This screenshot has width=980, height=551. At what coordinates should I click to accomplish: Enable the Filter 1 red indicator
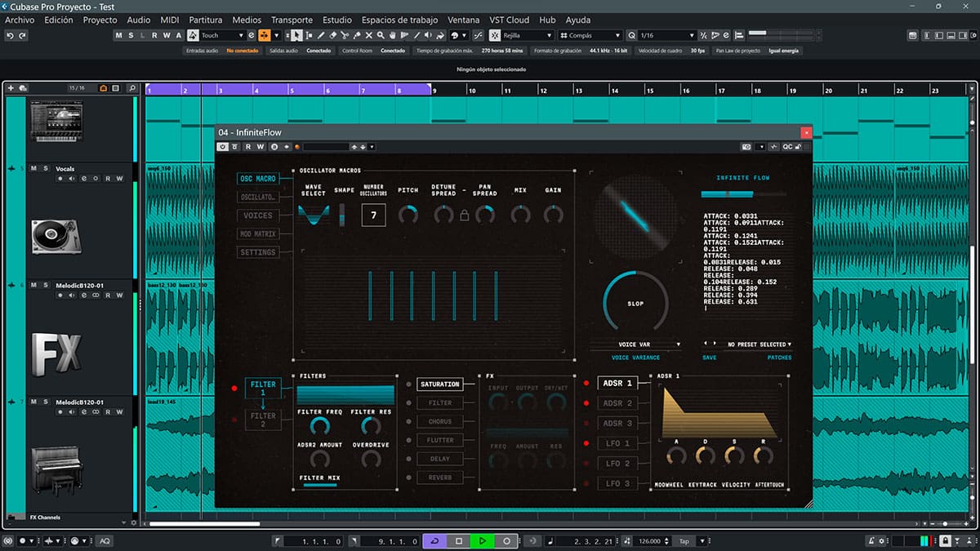[235, 389]
